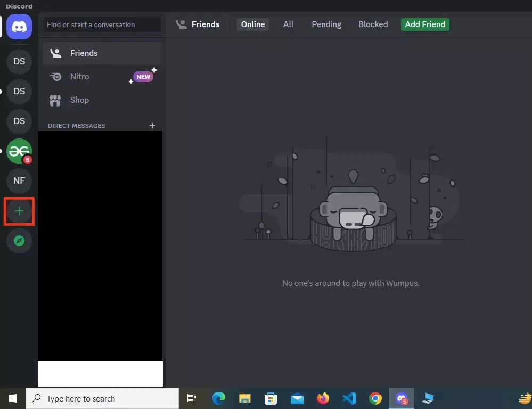Viewport: 532px width, 409px height.
Task: Open the NF server icon
Action: click(x=19, y=181)
